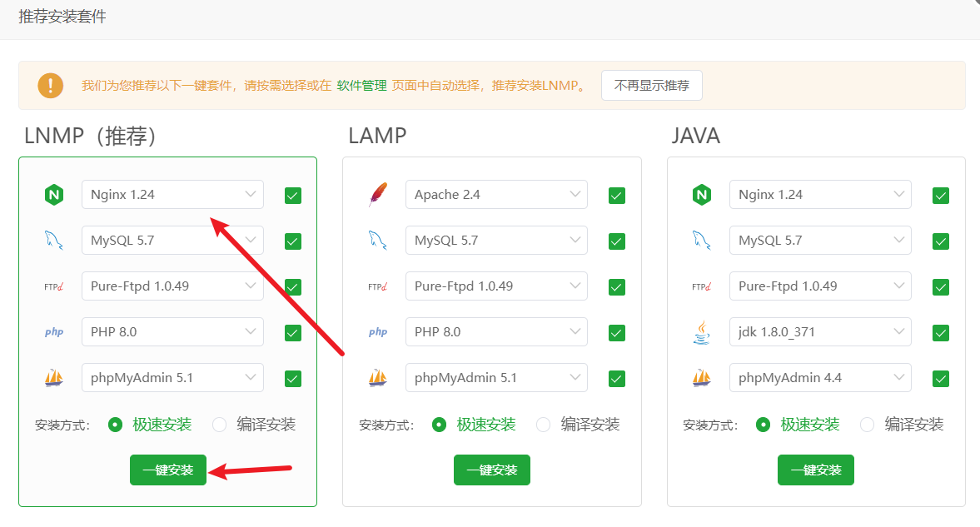Viewport: 980px width, 527px height.
Task: Click the phpMyAdmin sailboat icon in JAVA
Action: pyautogui.click(x=701, y=378)
